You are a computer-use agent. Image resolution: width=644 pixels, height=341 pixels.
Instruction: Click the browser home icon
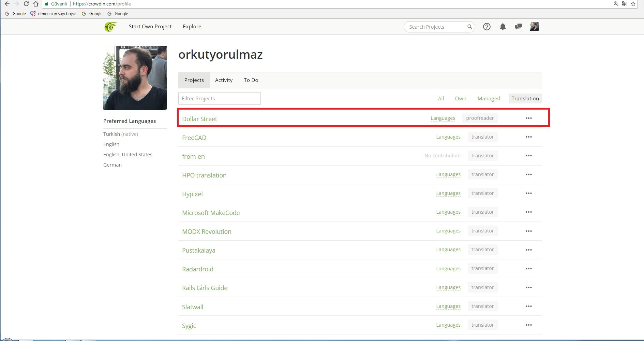36,4
